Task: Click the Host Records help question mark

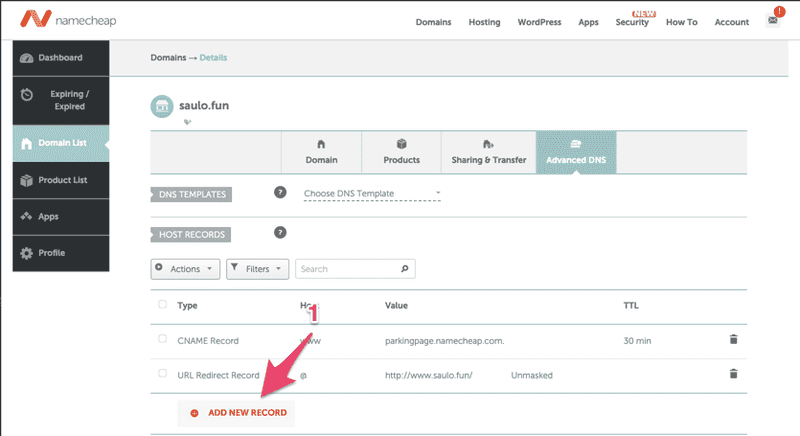Action: coord(280,233)
